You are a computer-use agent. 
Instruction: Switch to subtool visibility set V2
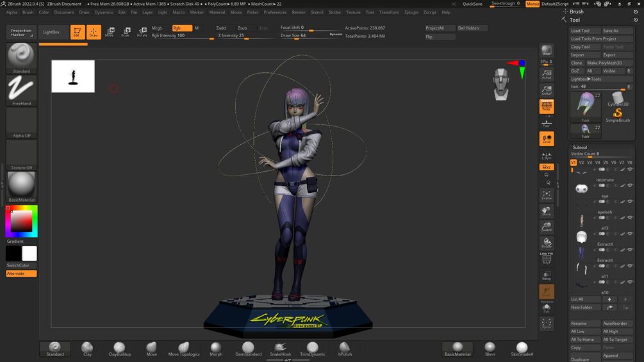pyautogui.click(x=581, y=163)
